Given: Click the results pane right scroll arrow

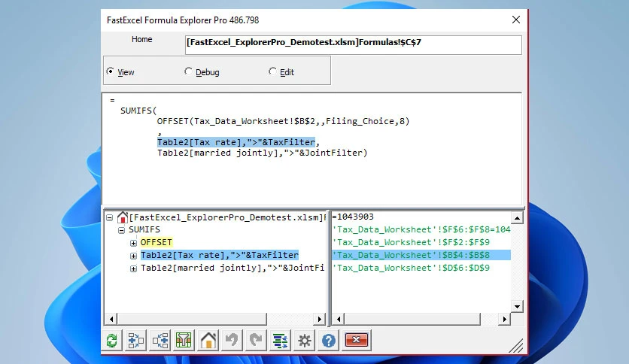Looking at the screenshot, I should pos(505,319).
